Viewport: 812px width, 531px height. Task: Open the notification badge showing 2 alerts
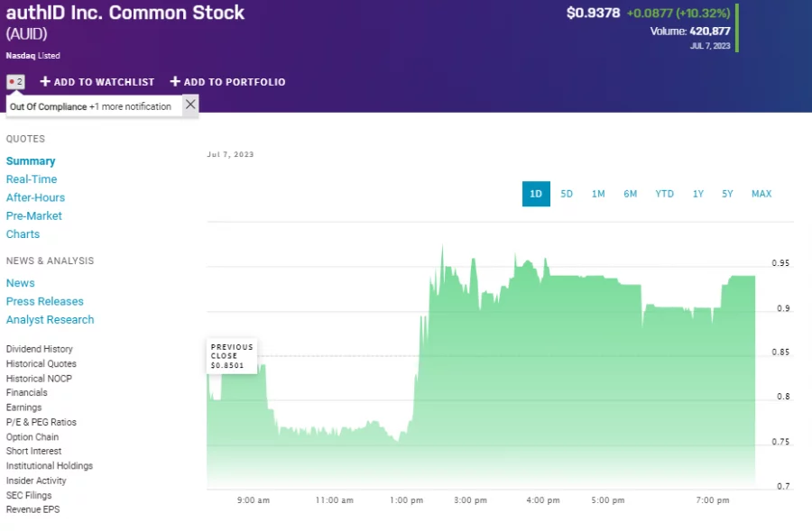pos(14,80)
